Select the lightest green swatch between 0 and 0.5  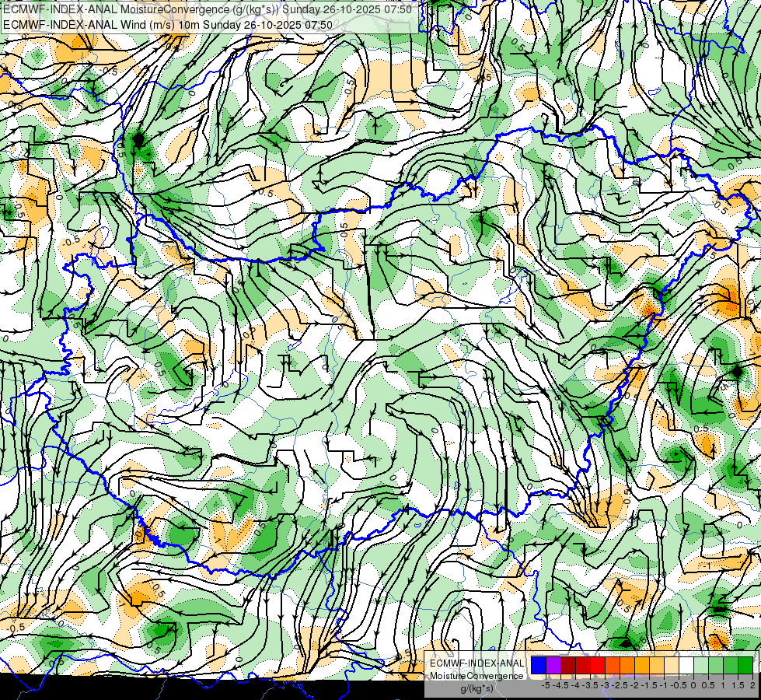pyautogui.click(x=701, y=665)
